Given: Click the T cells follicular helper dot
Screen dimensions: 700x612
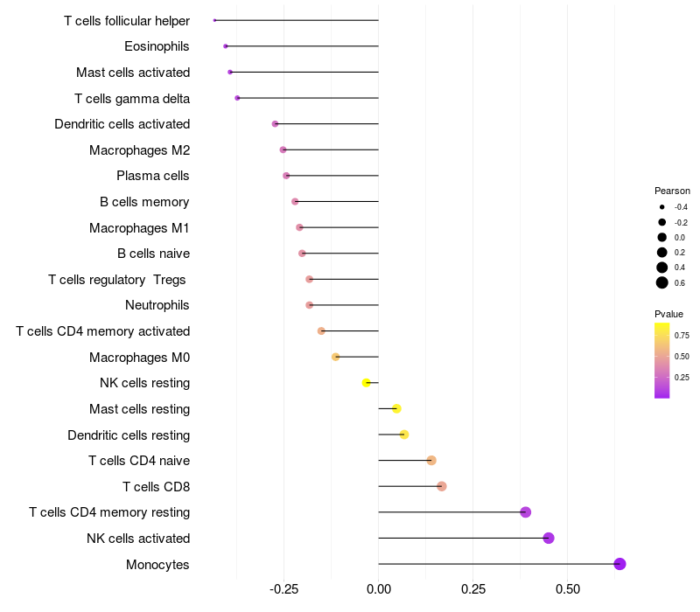Looking at the screenshot, I should click(x=214, y=20).
